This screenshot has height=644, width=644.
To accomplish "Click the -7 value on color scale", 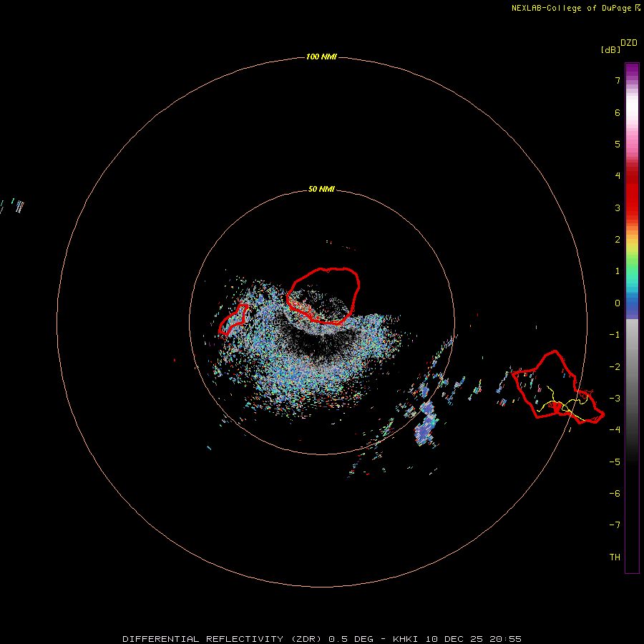I will [x=615, y=525].
